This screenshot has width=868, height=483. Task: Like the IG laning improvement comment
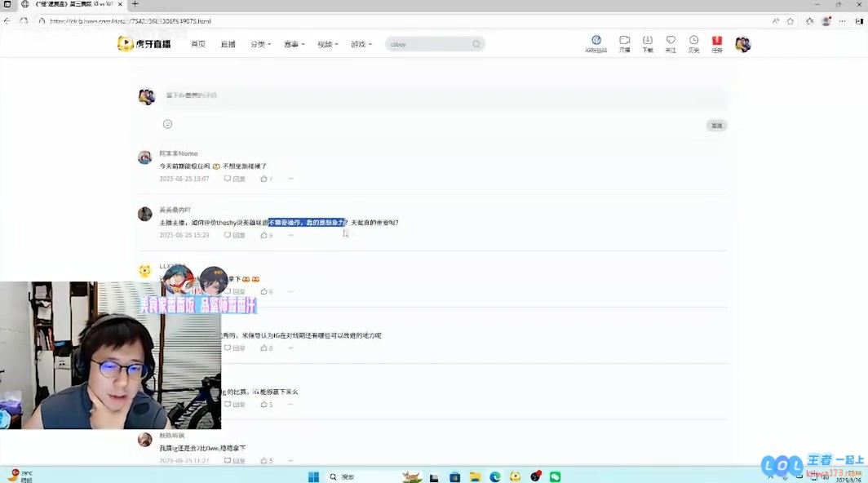266,348
